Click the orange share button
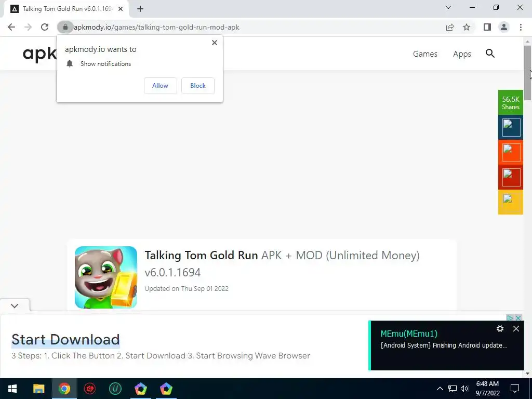The image size is (532, 399). pyautogui.click(x=511, y=152)
